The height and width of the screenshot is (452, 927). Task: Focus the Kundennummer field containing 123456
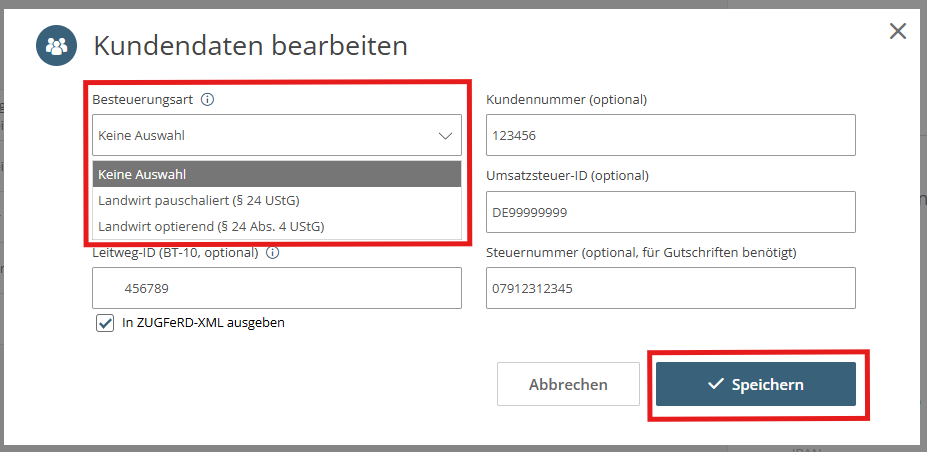pyautogui.click(x=670, y=136)
